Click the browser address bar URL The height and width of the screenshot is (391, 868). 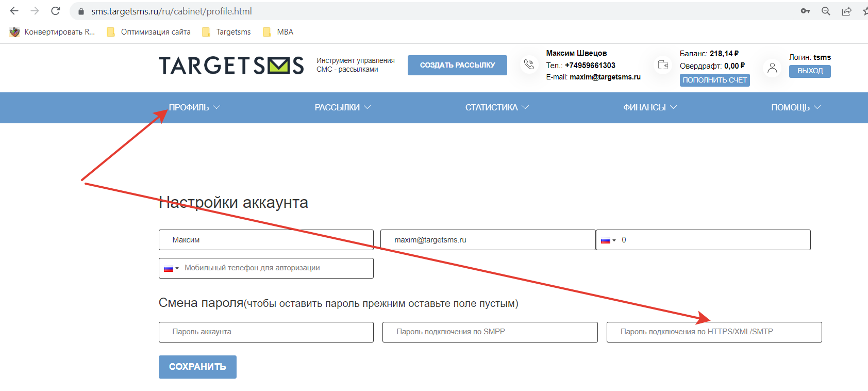pos(172,11)
